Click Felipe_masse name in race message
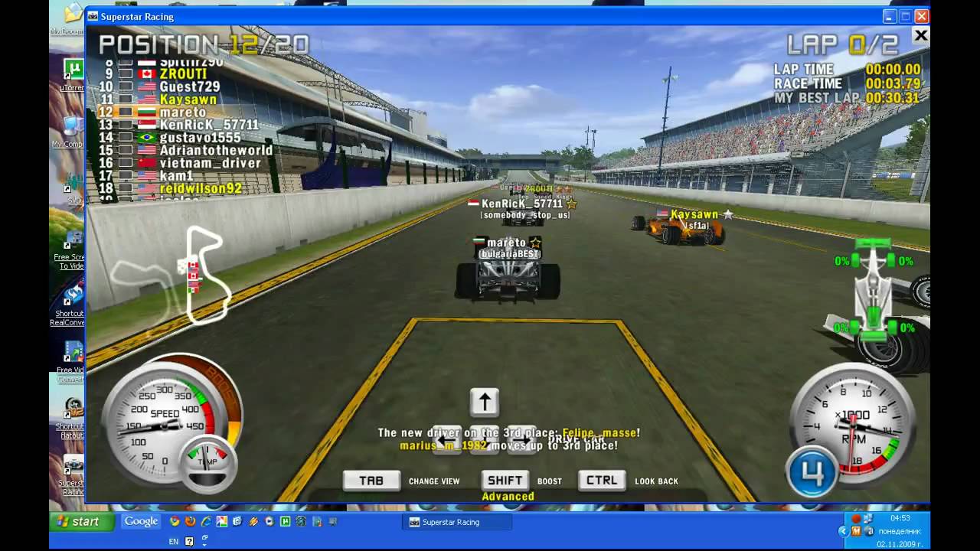This screenshot has width=980, height=551. 601,433
